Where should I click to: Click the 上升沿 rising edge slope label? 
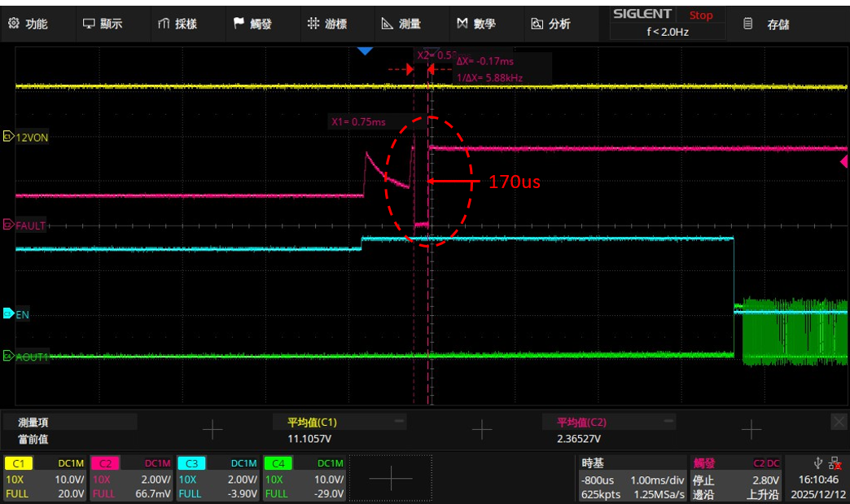[763, 494]
